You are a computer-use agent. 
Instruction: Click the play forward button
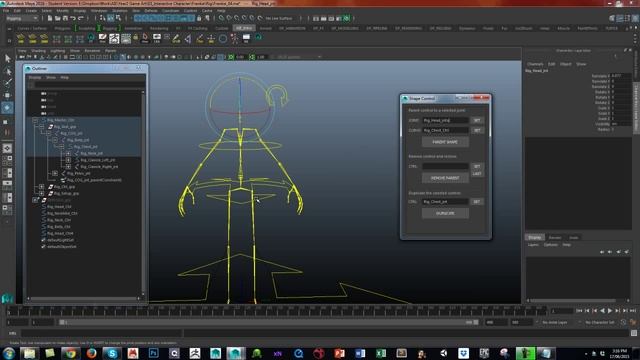click(x=610, y=311)
